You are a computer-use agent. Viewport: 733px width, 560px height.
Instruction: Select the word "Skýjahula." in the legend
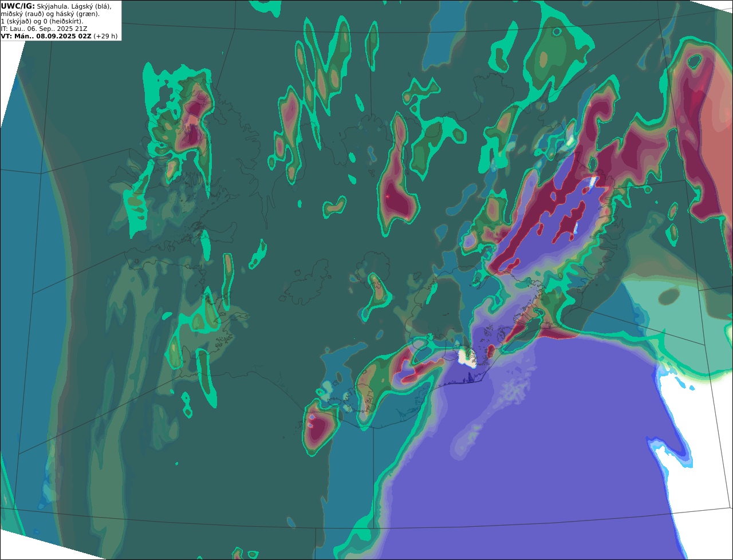[x=52, y=6]
